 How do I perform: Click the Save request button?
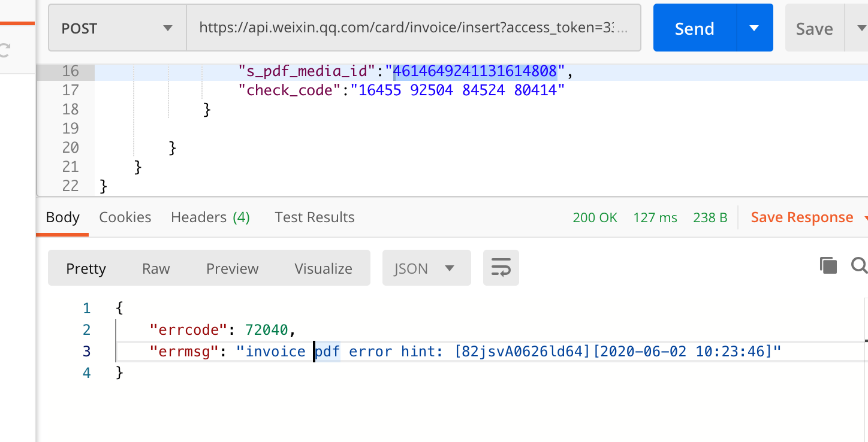tap(815, 28)
